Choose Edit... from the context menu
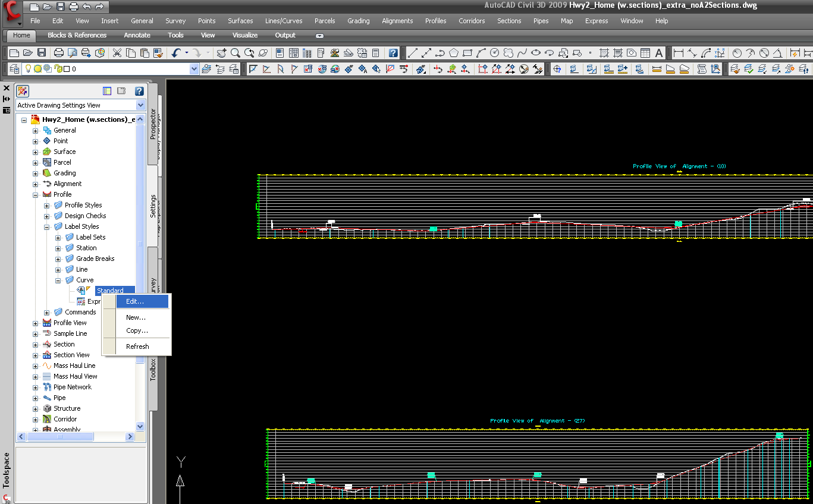The width and height of the screenshot is (813, 504). tap(135, 301)
